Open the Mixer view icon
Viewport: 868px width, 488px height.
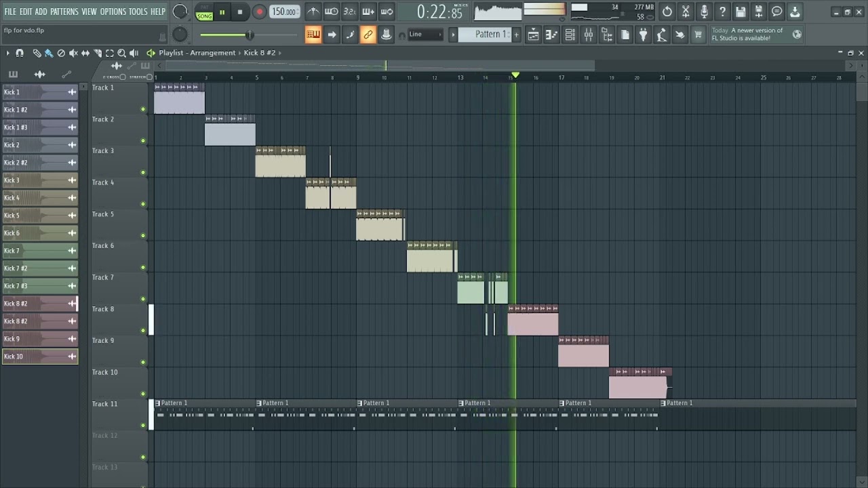[x=588, y=35]
